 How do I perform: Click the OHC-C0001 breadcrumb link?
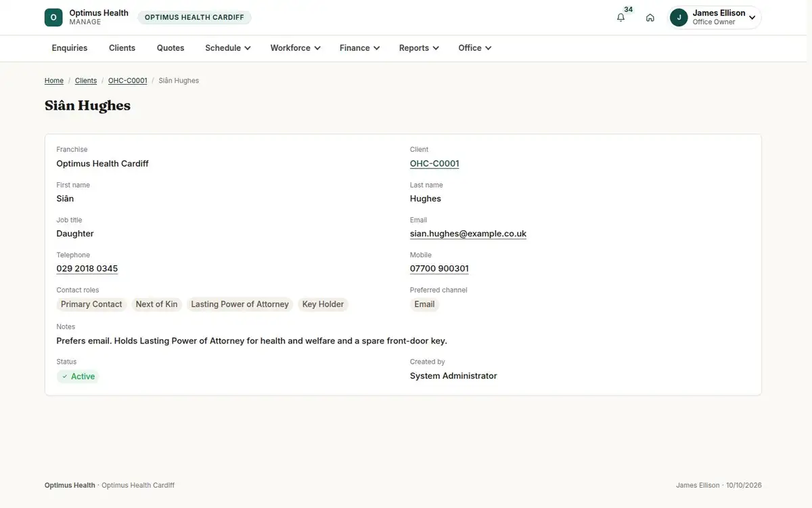tap(128, 81)
